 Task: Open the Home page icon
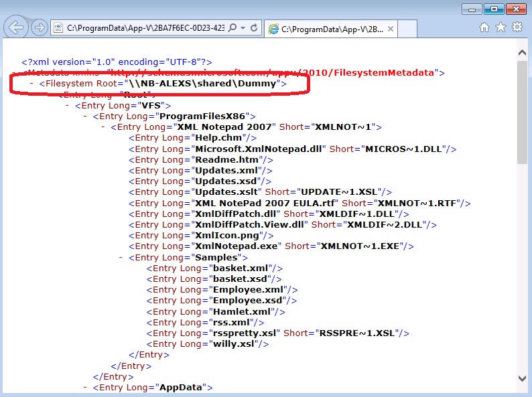click(484, 27)
